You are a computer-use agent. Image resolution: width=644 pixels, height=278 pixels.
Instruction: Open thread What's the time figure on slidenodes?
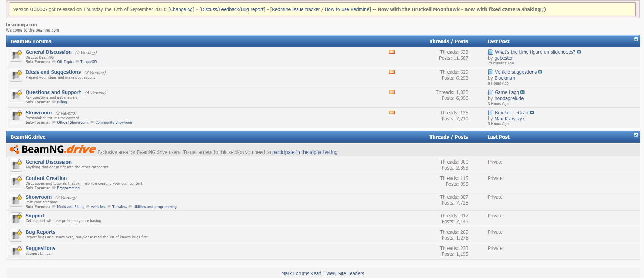(x=535, y=52)
